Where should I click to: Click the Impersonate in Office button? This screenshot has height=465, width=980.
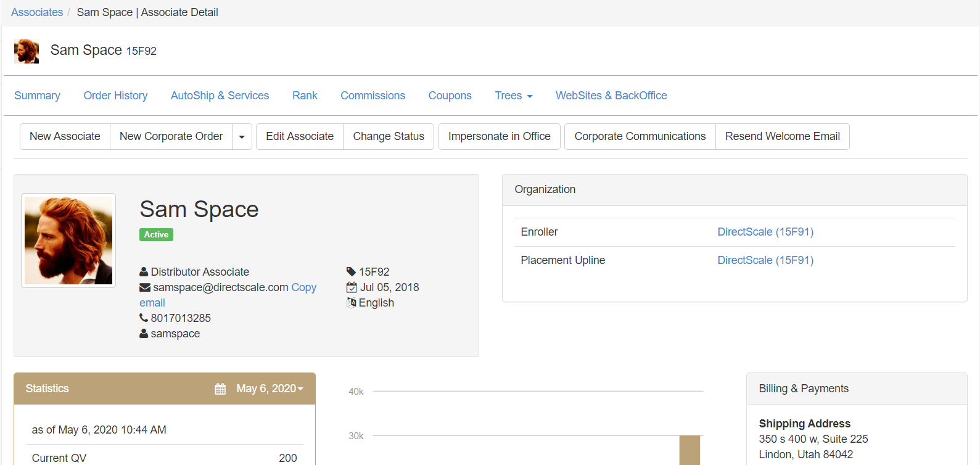click(499, 136)
